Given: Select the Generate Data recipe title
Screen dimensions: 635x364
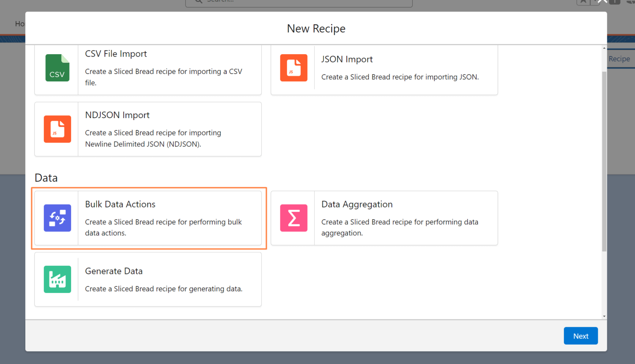Looking at the screenshot, I should pos(114,271).
